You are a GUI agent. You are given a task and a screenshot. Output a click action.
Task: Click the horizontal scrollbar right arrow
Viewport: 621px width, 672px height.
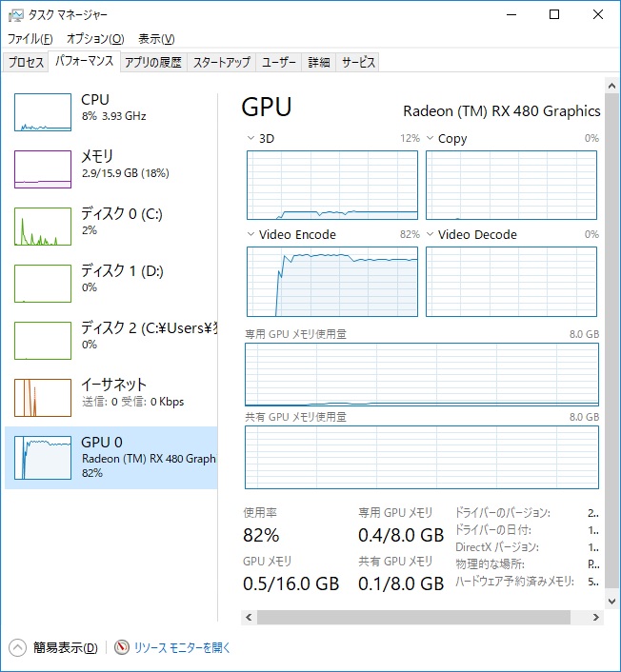(x=595, y=617)
